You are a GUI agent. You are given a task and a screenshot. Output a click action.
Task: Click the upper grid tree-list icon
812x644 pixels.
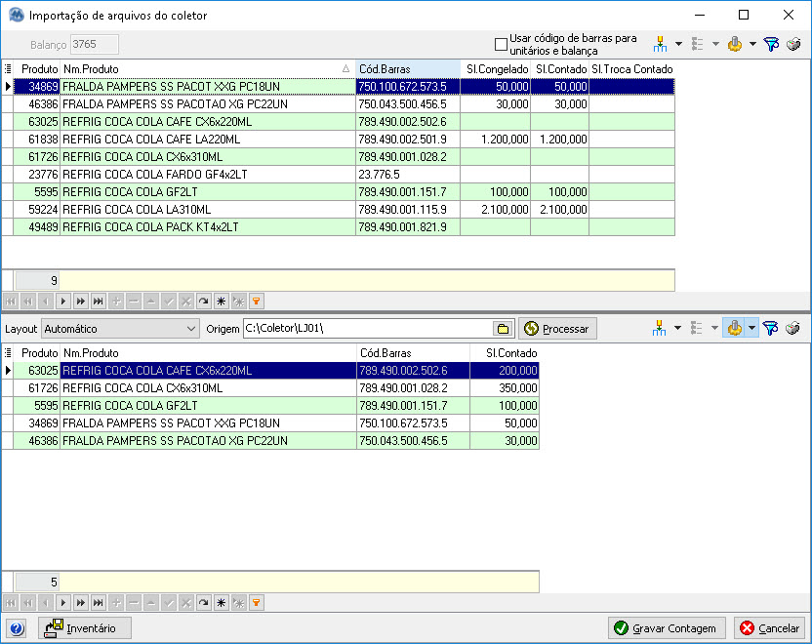point(697,44)
